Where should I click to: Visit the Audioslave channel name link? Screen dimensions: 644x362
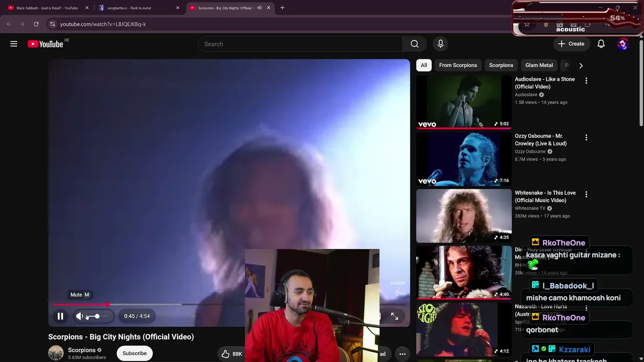pyautogui.click(x=526, y=95)
